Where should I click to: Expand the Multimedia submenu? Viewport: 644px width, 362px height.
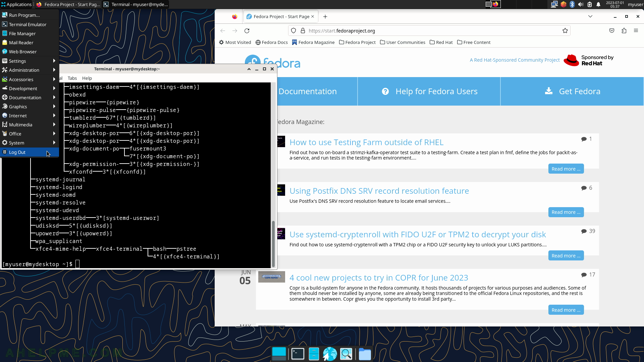[30, 125]
